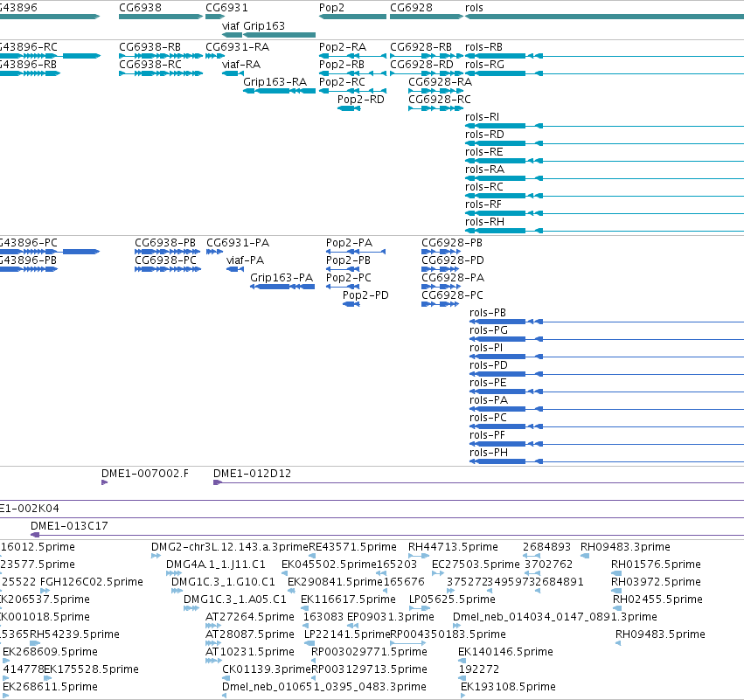Click transcript CG6928-RB
The height and width of the screenshot is (700, 744).
(421, 47)
